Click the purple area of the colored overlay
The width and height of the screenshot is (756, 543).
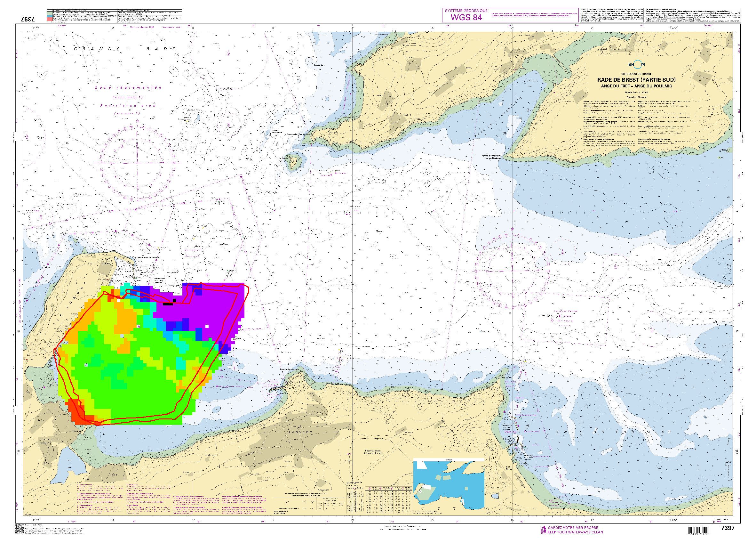tap(213, 307)
